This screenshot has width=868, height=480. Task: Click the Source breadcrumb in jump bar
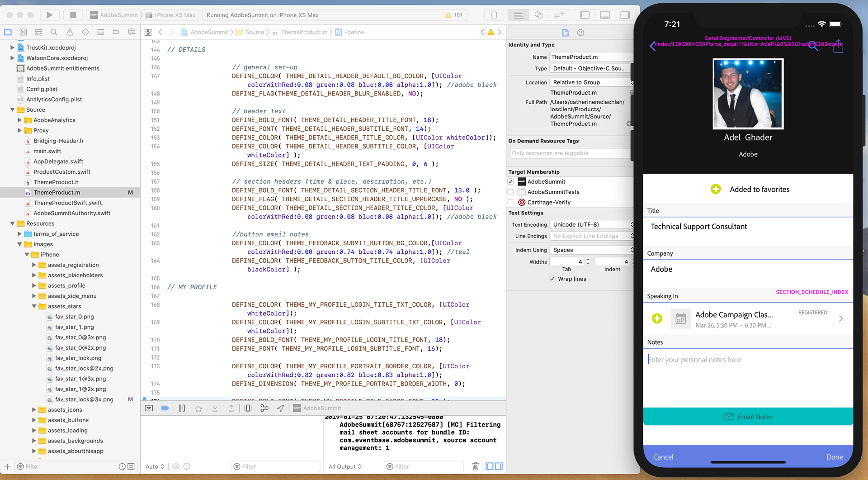tap(255, 32)
